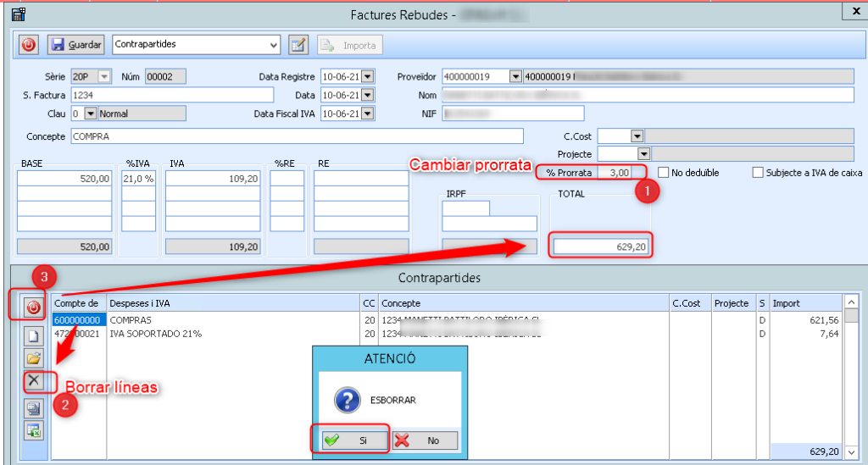The width and height of the screenshot is (868, 465).
Task: Confirm deletion with the Si button
Action: click(350, 440)
